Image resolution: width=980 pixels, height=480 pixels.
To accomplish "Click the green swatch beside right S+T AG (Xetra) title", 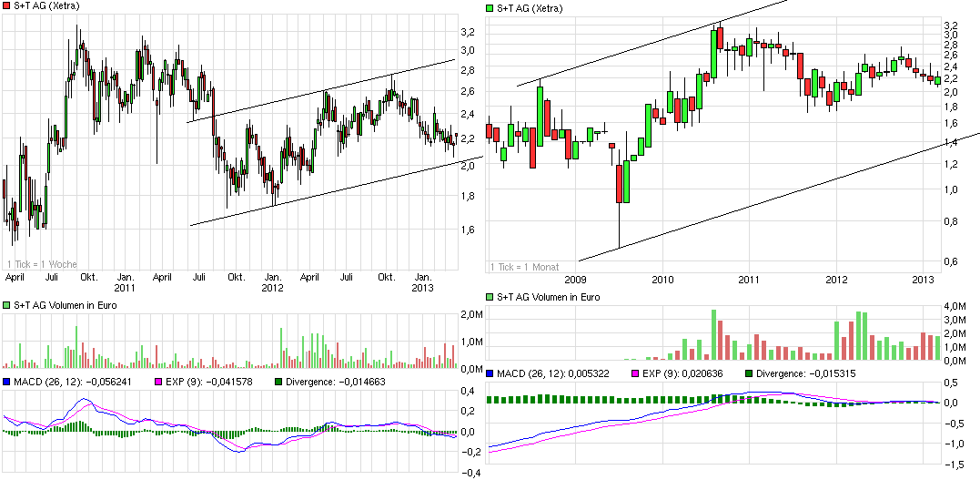I will coord(490,8).
